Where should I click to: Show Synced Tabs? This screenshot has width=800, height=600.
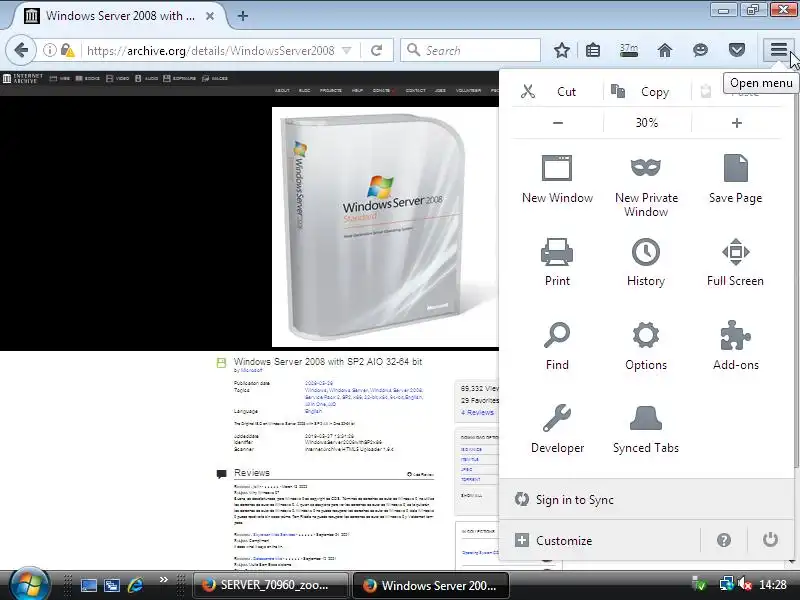click(646, 429)
